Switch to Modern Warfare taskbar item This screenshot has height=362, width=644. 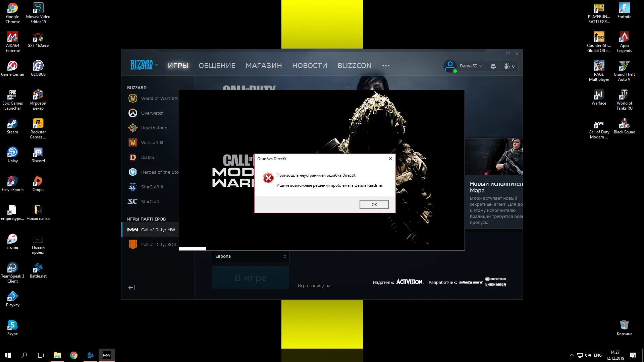(107, 355)
